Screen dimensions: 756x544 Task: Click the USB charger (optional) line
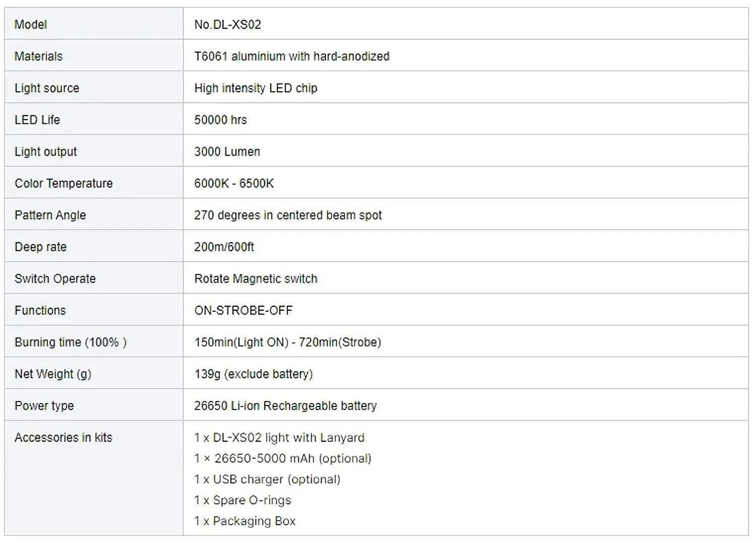[x=267, y=479]
